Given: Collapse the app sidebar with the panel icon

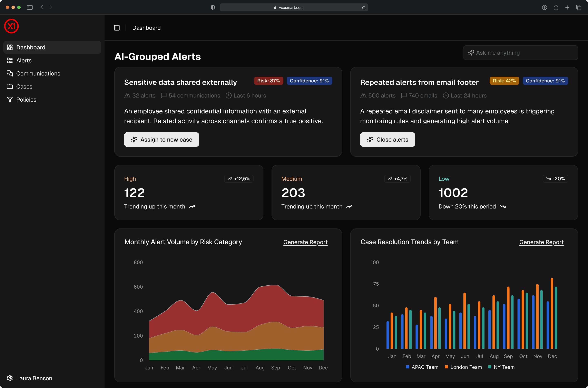Looking at the screenshot, I should click(117, 28).
